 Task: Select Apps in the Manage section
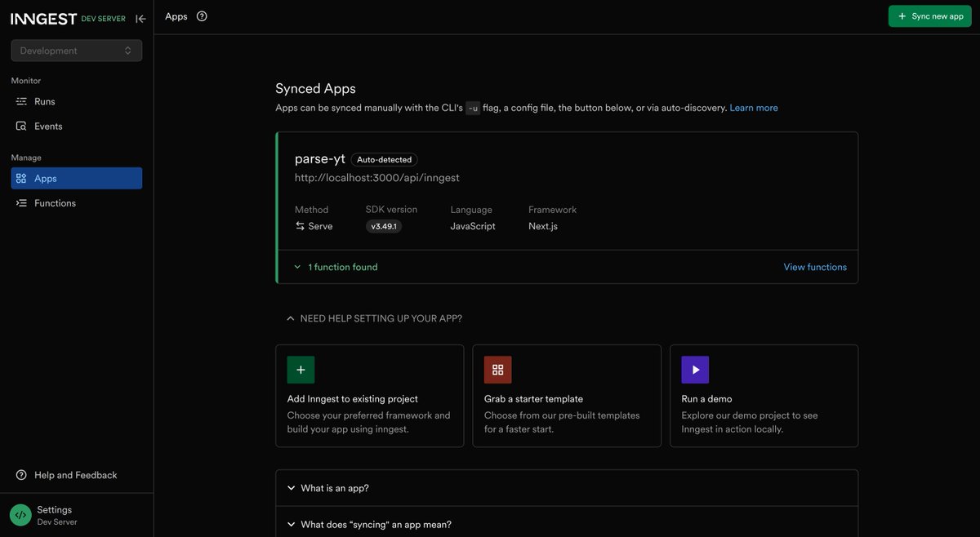click(77, 178)
